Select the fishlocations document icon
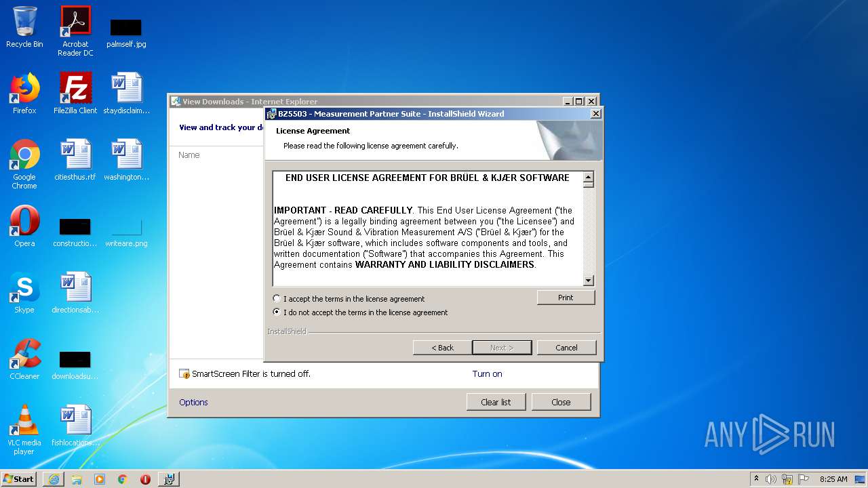Viewport: 868px width, 488px height. (75, 426)
